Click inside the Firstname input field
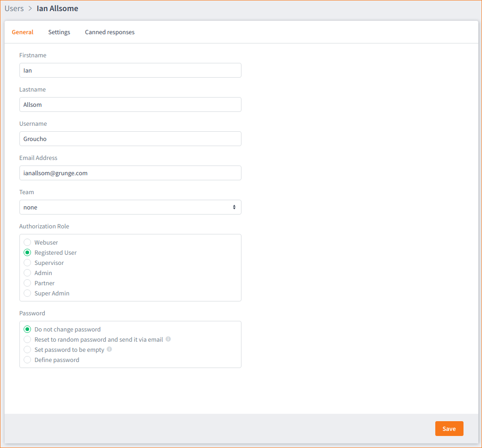The image size is (482, 448). [130, 70]
